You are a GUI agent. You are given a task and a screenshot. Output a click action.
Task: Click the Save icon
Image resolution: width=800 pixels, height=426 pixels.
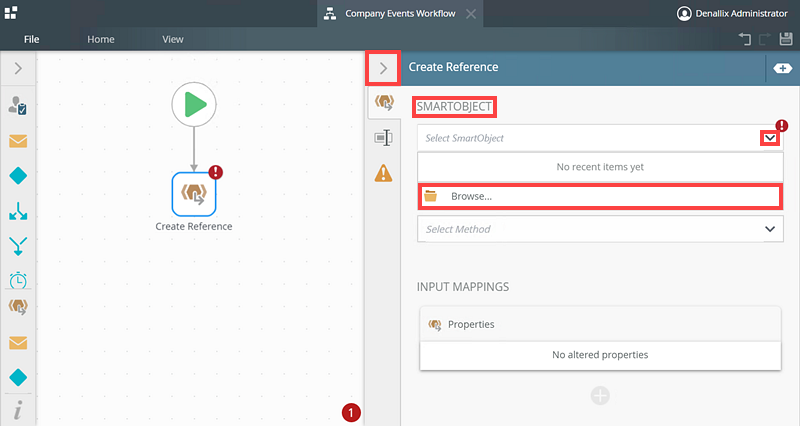coord(786,39)
